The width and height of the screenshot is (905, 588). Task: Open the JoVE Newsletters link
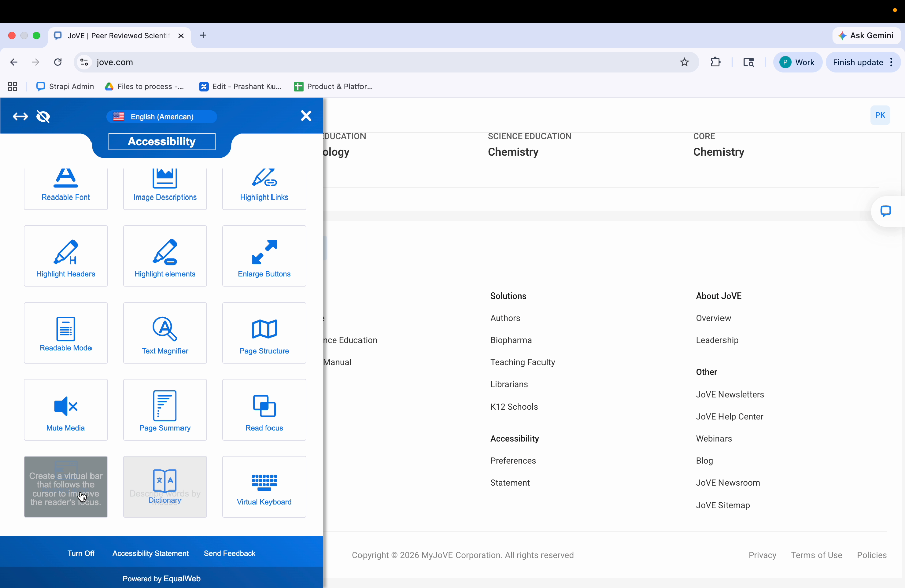pyautogui.click(x=730, y=395)
